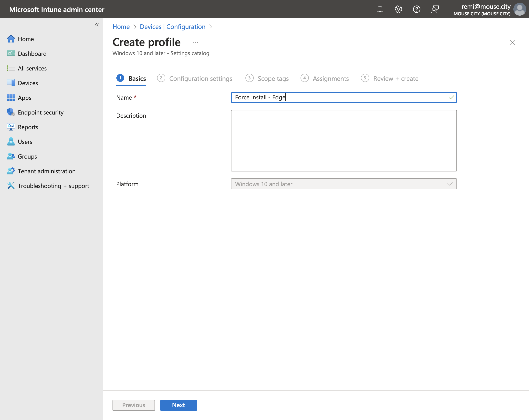Go to Assignments step
Viewport: 529px width, 420px height.
click(325, 78)
